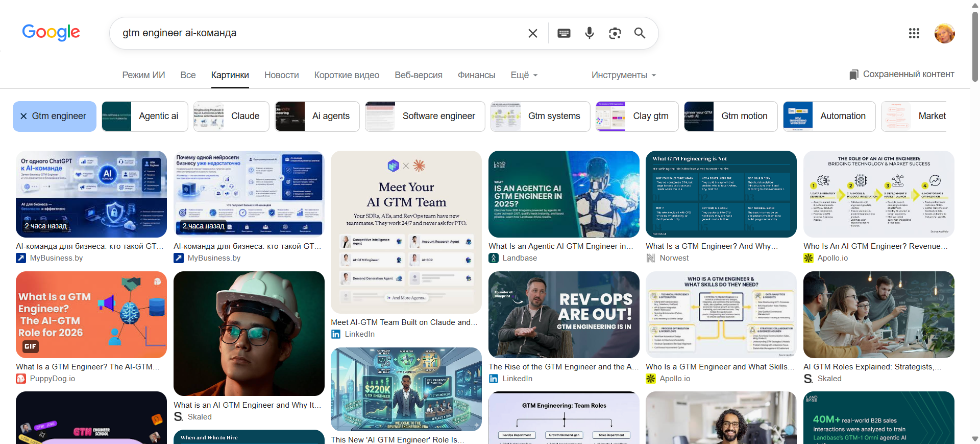This screenshot has width=980, height=444.
Task: Select the Claude suggestion chip
Action: coord(231,116)
